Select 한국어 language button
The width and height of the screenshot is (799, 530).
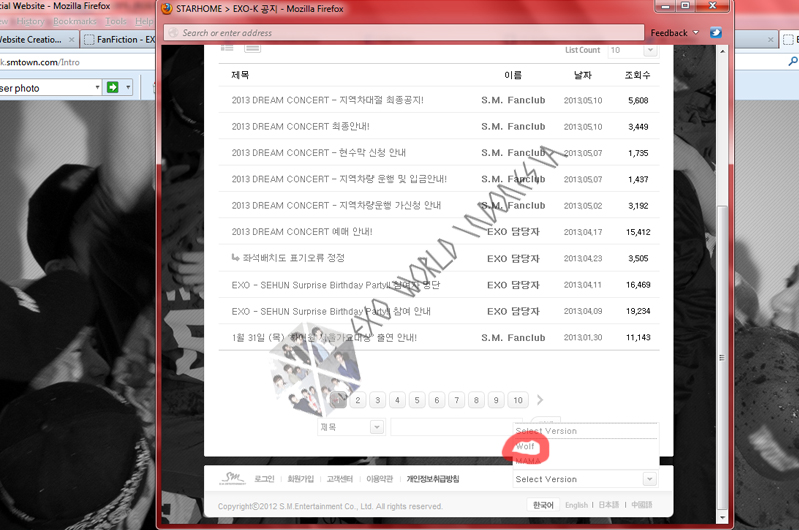(543, 505)
